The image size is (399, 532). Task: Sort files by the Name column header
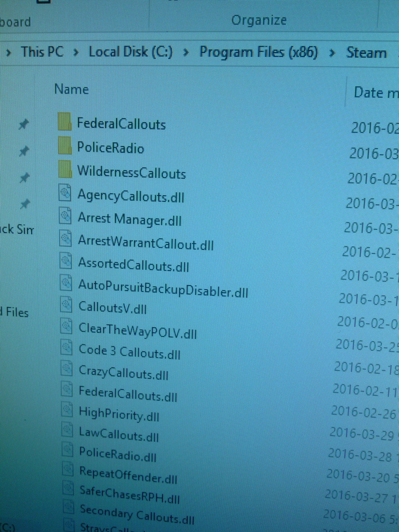72,90
